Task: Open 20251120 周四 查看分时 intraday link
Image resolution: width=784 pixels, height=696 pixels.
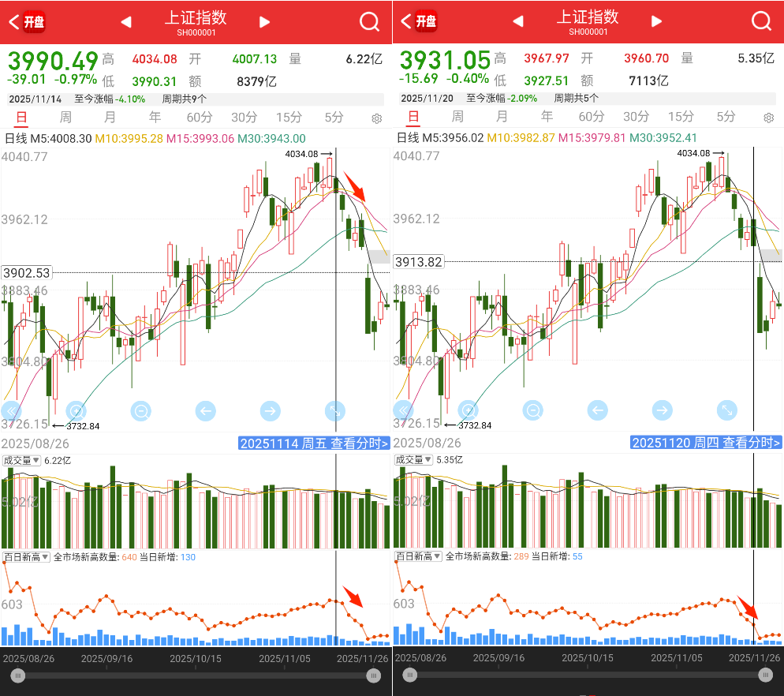Action: coord(706,443)
